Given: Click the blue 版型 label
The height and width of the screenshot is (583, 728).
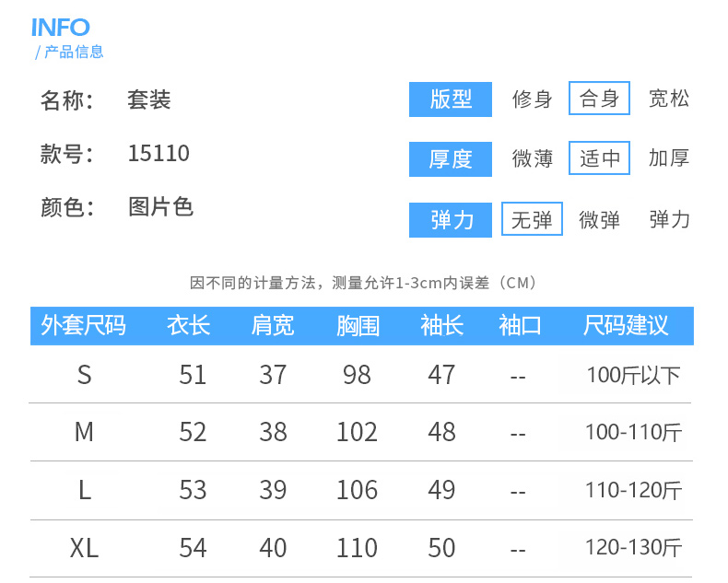Looking at the screenshot, I should [x=451, y=99].
